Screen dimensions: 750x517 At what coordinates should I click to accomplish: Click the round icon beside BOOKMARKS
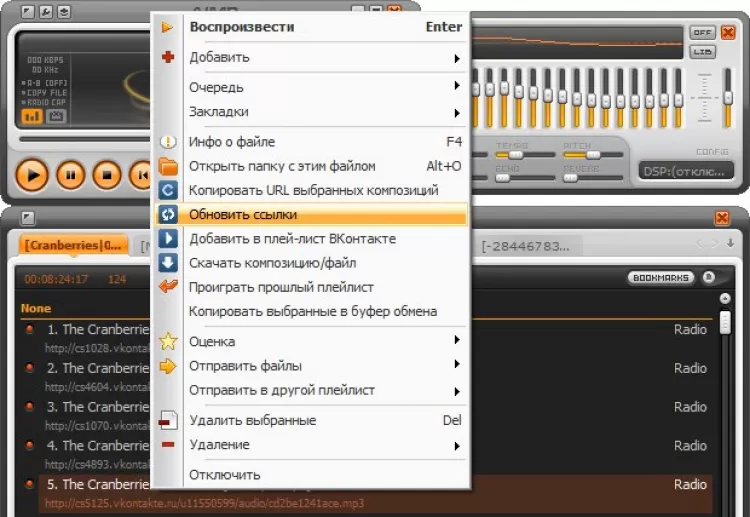pyautogui.click(x=709, y=277)
